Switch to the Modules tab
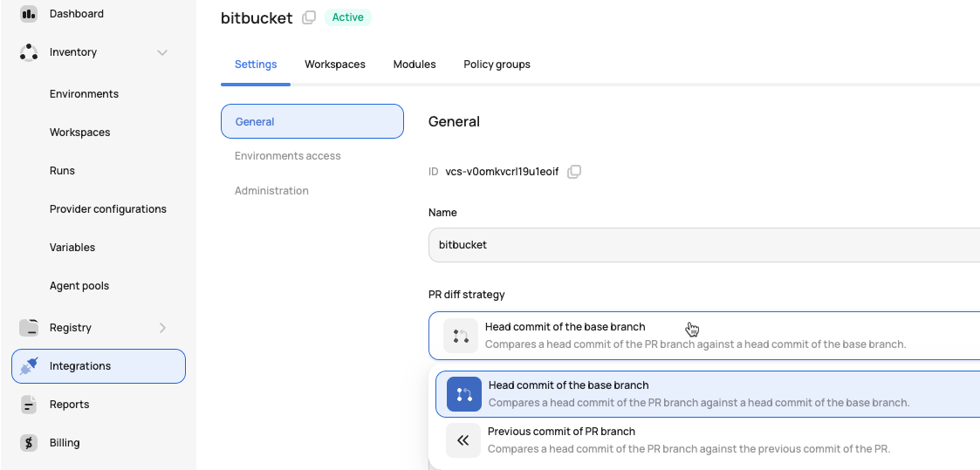 415,65
